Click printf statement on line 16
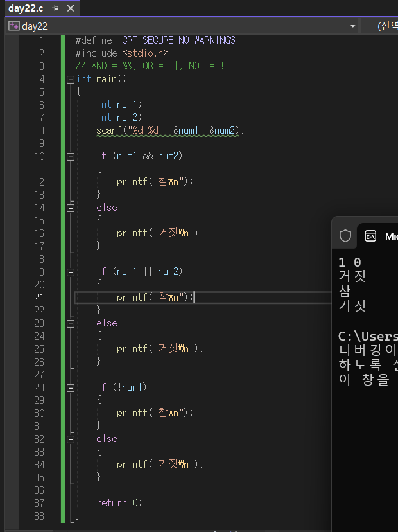Screen dimensions: 398x532 click(160, 233)
